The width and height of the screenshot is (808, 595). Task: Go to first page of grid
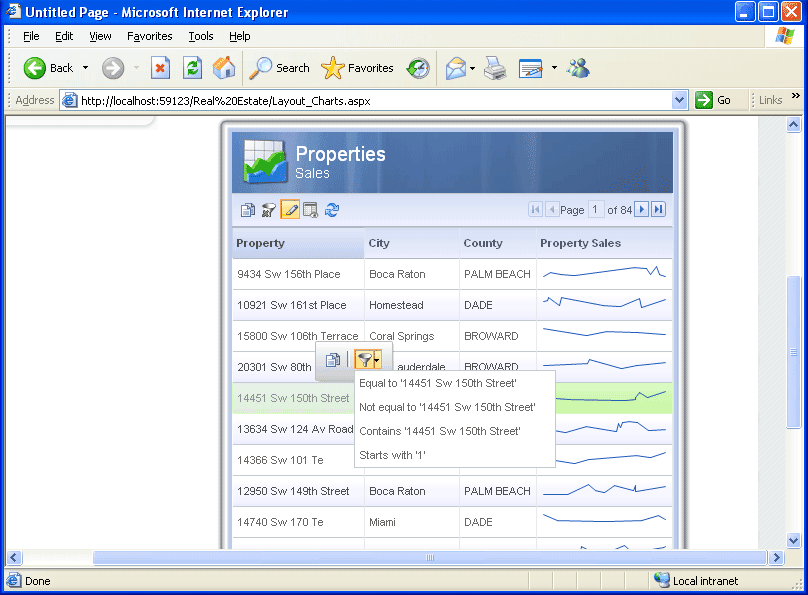coord(535,209)
